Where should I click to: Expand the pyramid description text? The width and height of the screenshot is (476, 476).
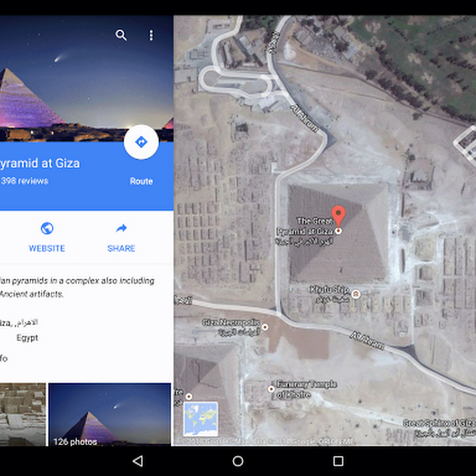[77, 287]
